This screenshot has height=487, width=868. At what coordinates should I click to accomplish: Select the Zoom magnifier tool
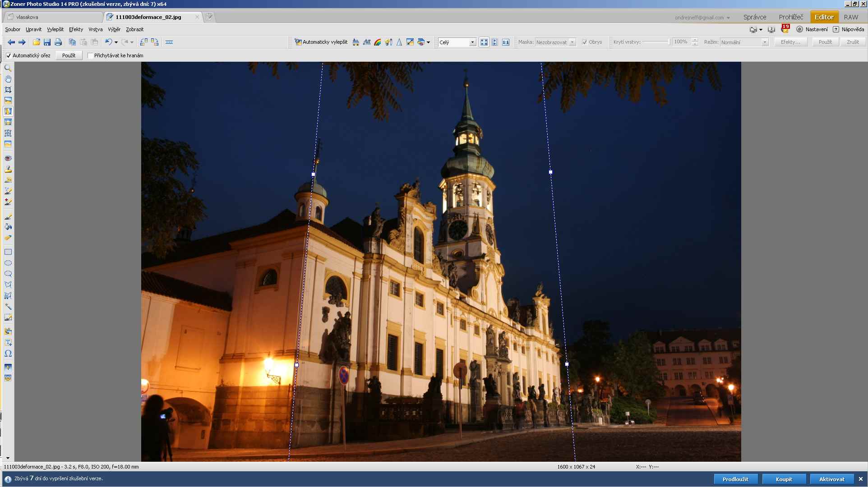pos(8,68)
